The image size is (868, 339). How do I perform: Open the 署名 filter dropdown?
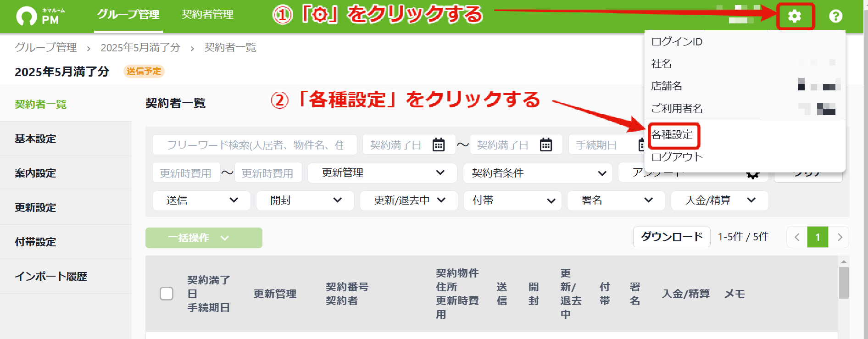(616, 200)
